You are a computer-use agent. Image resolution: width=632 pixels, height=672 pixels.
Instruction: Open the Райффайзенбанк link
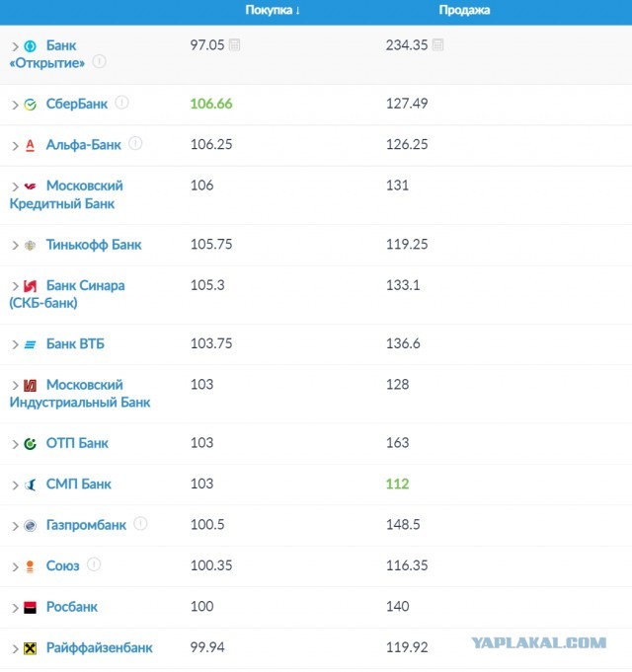(100, 648)
